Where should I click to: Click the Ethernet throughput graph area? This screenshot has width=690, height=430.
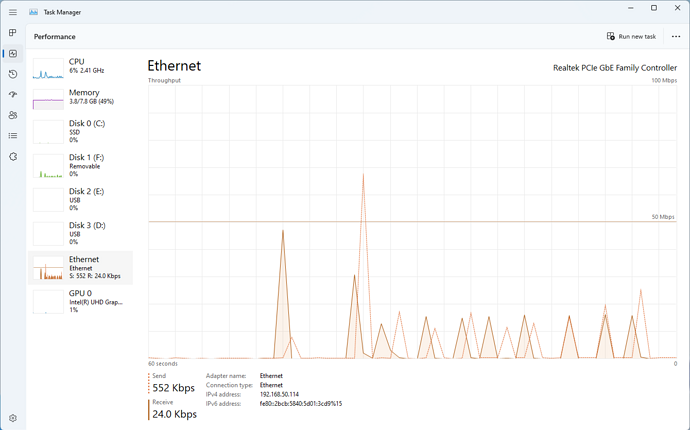[412, 220]
